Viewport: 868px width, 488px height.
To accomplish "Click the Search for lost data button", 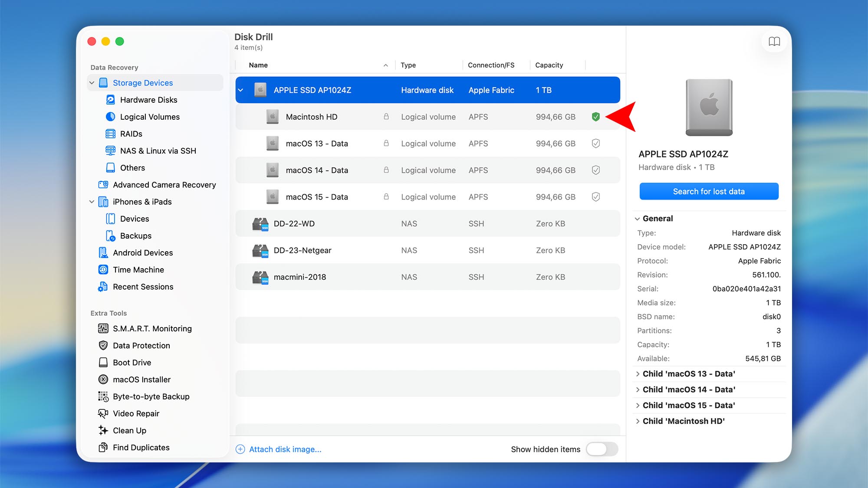I will point(709,191).
